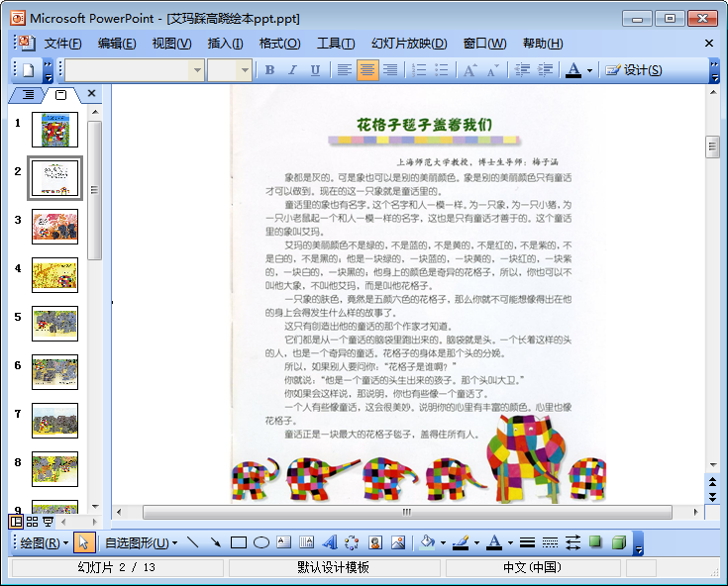Open fill color dropdown arrow
The width and height of the screenshot is (728, 586).
tap(443, 542)
